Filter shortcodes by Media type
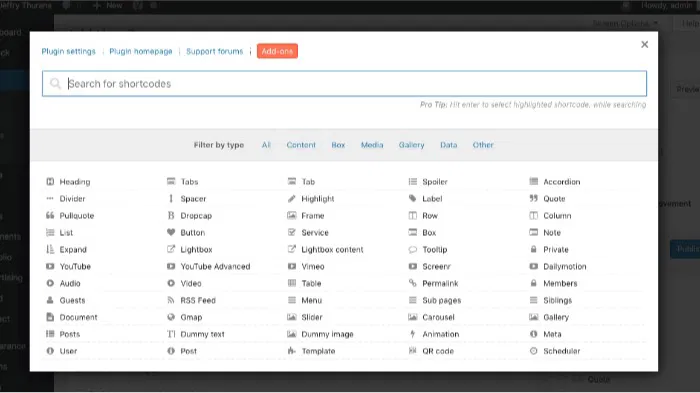This screenshot has width=700, height=393. tap(372, 145)
